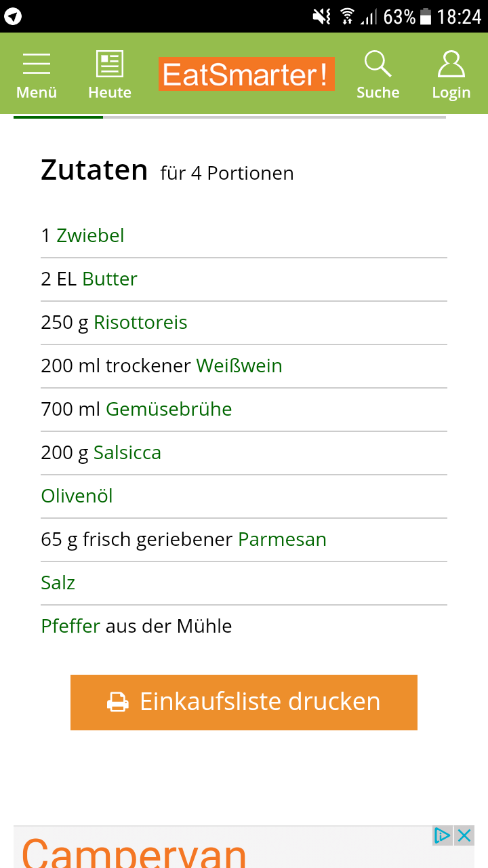This screenshot has height=868, width=488.
Task: Follow the Risottoreis link
Action: coord(140,323)
